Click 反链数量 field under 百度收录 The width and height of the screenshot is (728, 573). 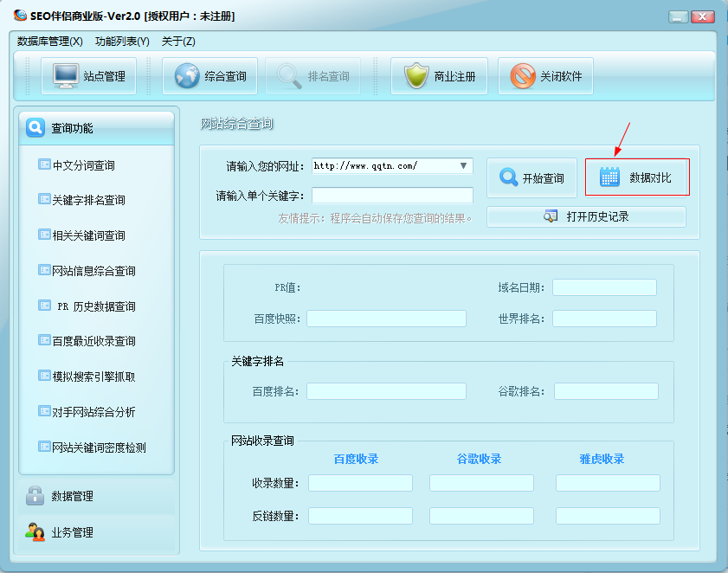pyautogui.click(x=360, y=516)
